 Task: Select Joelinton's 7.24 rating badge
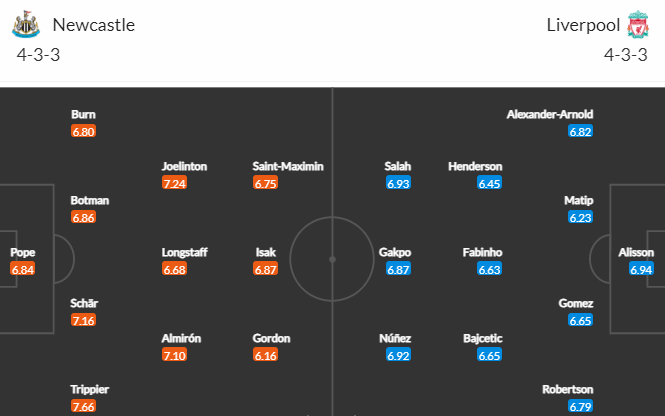pyautogui.click(x=174, y=183)
